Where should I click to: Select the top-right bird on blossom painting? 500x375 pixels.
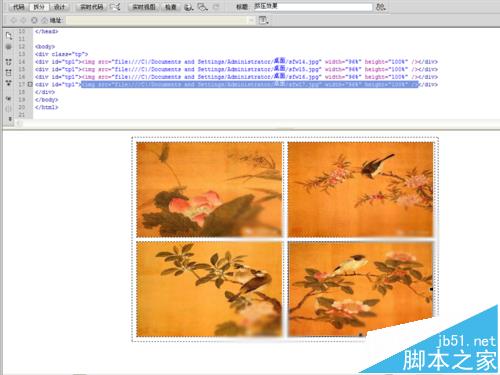point(361,189)
